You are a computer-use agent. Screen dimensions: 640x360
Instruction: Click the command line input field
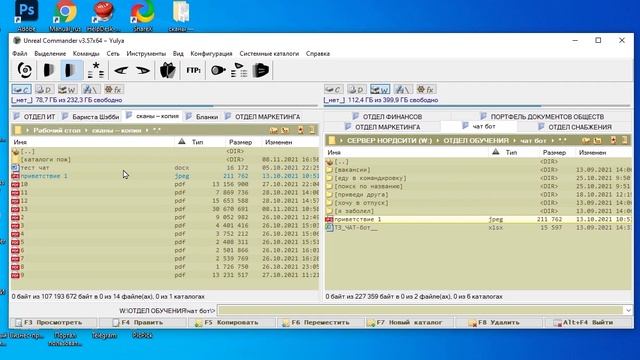[x=420, y=311]
